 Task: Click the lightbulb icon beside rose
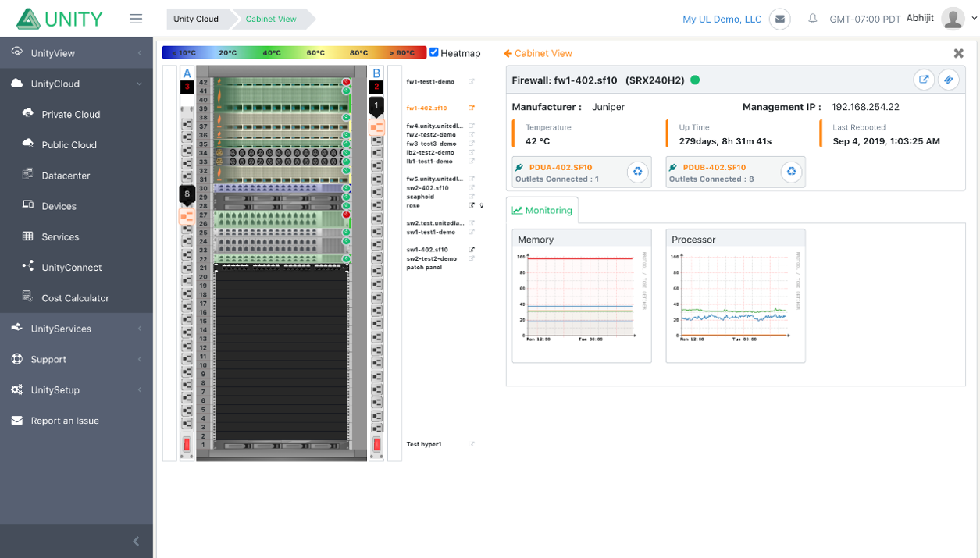[482, 206]
